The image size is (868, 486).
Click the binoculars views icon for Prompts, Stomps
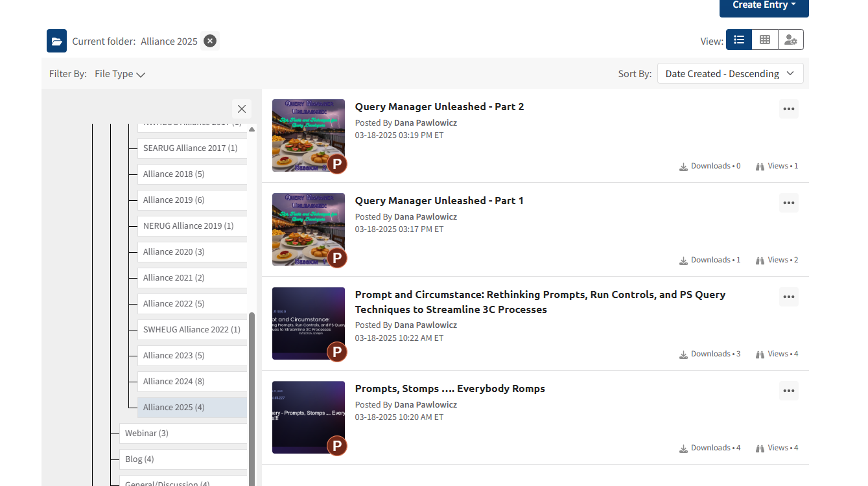pyautogui.click(x=760, y=448)
